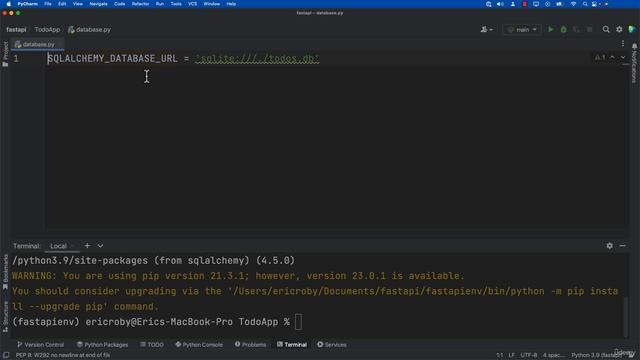Close the database.py editor tab

pyautogui.click(x=60, y=44)
